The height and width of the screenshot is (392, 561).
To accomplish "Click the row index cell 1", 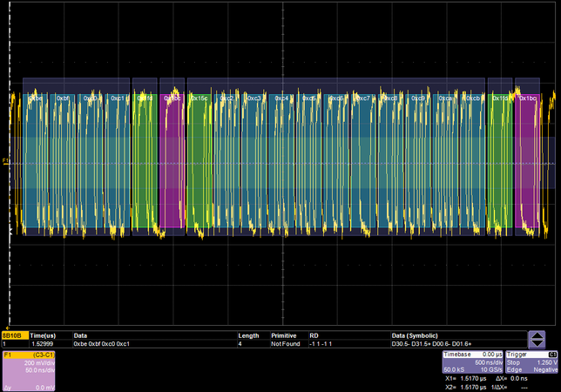I will pyautogui.click(x=4, y=344).
